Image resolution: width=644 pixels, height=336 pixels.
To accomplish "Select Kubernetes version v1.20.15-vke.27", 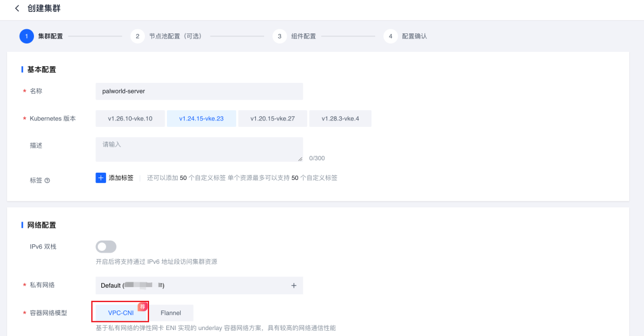I will click(x=273, y=119).
